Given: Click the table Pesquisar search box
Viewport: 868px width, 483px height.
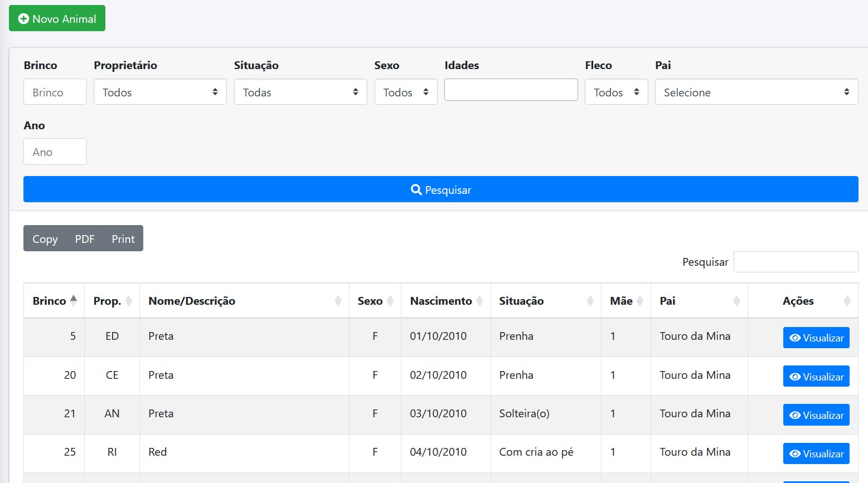Looking at the screenshot, I should coord(796,262).
